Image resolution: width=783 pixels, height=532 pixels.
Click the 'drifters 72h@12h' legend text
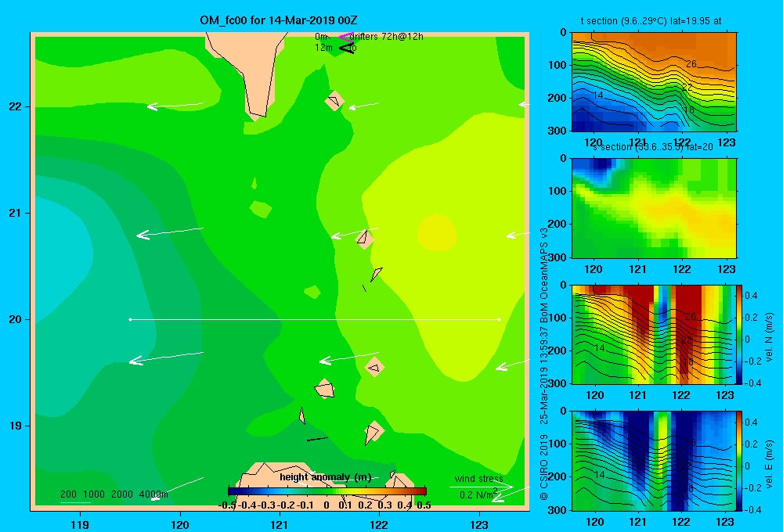[x=387, y=37]
